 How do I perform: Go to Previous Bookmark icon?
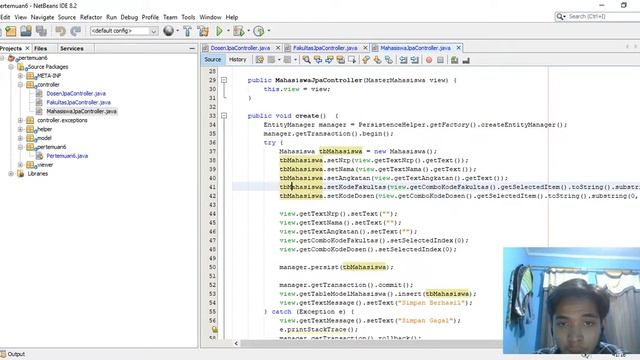click(366, 60)
